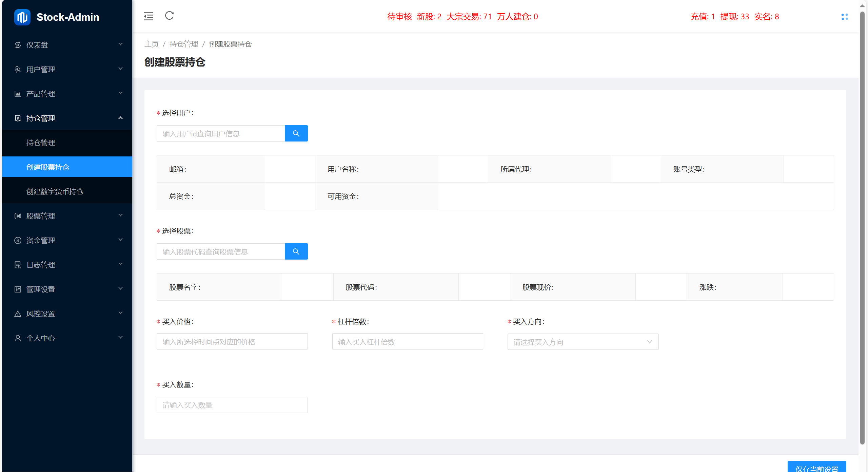
Task: Expand the 管理设置 sidebar section
Action: (x=67, y=289)
